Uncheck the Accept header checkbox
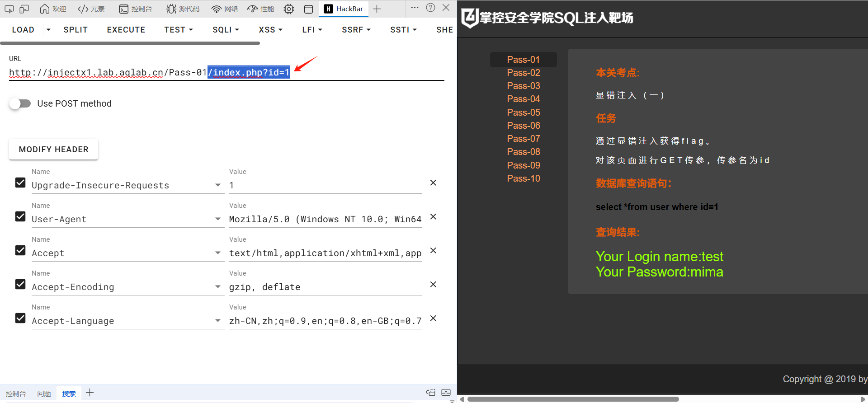 (x=20, y=250)
